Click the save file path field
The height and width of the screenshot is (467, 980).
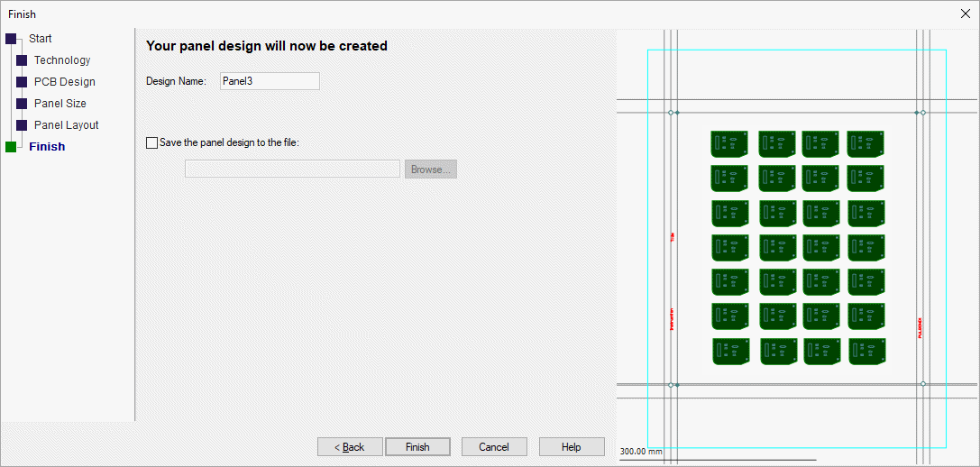click(x=292, y=169)
